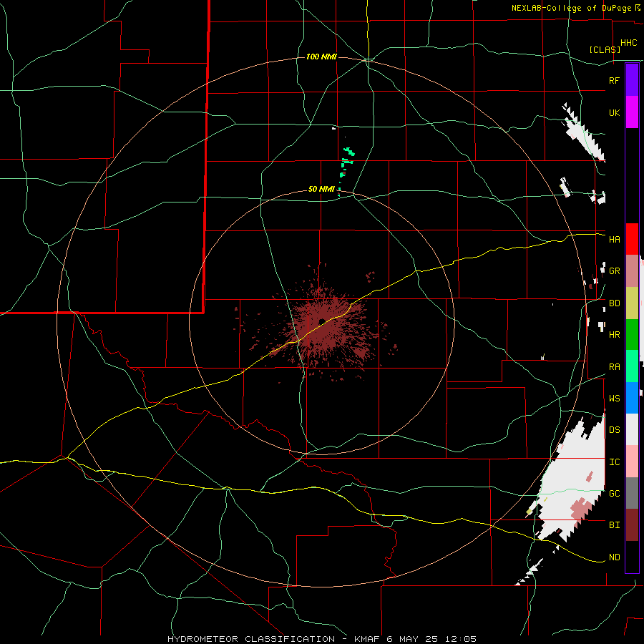Click the UK legend label
Image resolution: width=644 pixels, height=644 pixels.
coord(614,112)
